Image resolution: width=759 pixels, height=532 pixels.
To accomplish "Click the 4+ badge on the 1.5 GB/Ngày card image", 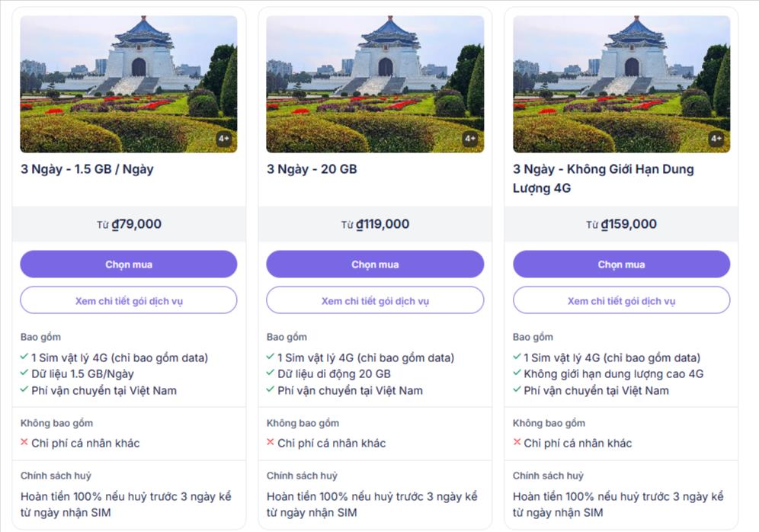I will tap(224, 139).
